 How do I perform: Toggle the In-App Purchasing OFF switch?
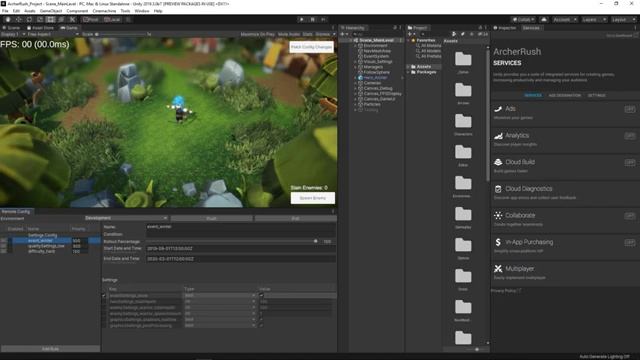[630, 242]
